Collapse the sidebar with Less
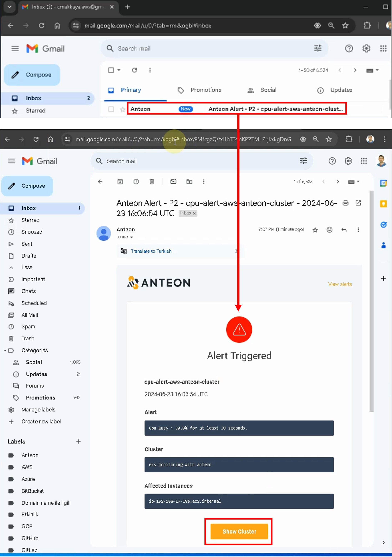392x557 pixels. (x=27, y=267)
